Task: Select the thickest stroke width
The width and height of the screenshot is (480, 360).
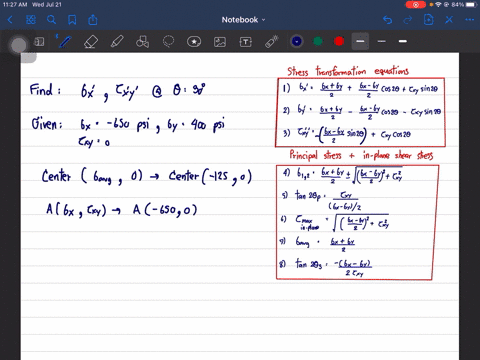Action: (403, 41)
